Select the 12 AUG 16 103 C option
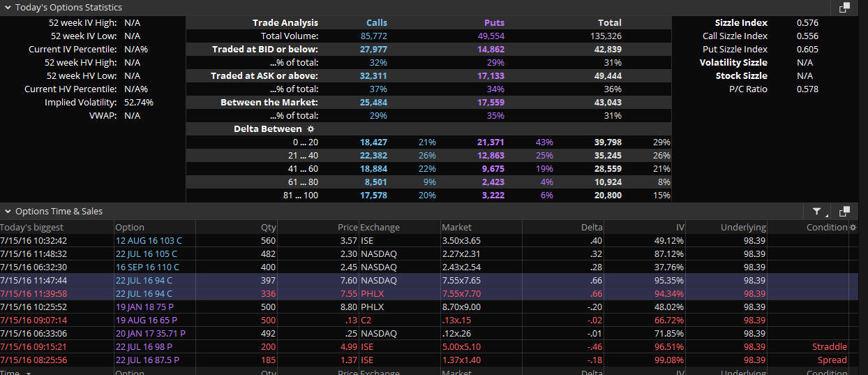 click(149, 240)
